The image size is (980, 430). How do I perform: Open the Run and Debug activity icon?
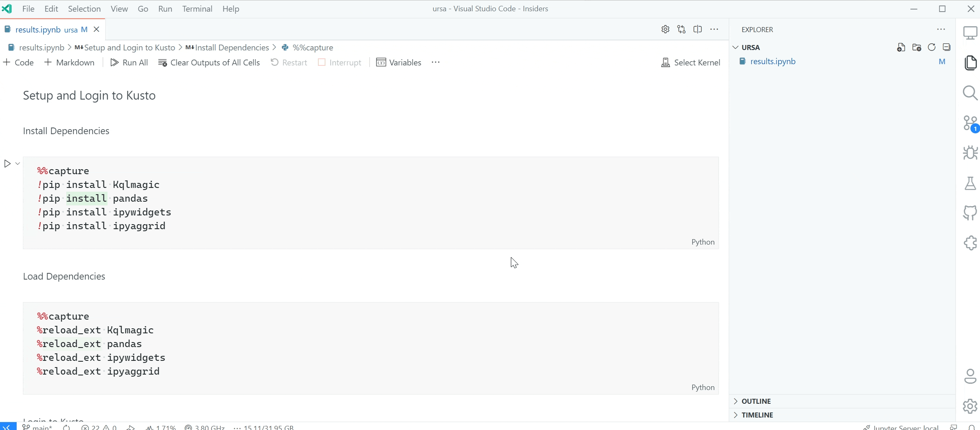[x=970, y=153]
